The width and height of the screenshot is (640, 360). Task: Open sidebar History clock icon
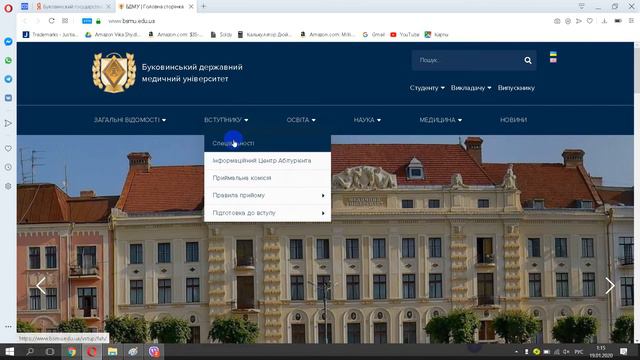pyautogui.click(x=8, y=167)
